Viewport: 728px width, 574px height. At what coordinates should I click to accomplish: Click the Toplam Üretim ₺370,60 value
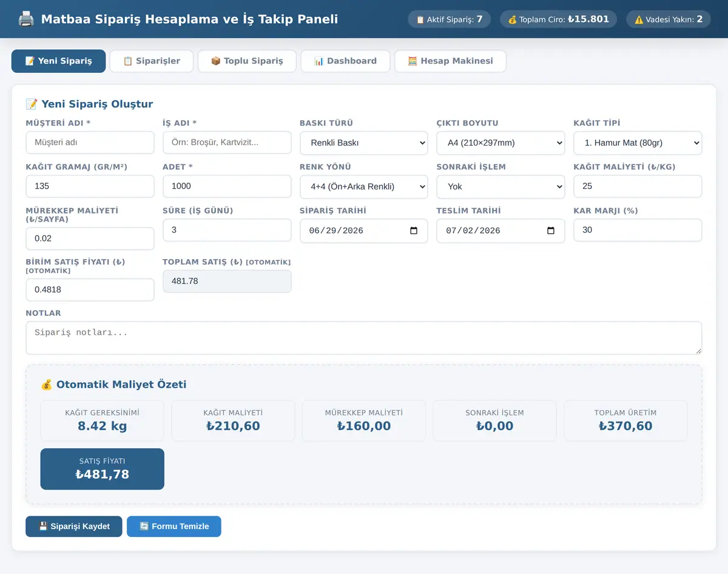point(625,426)
